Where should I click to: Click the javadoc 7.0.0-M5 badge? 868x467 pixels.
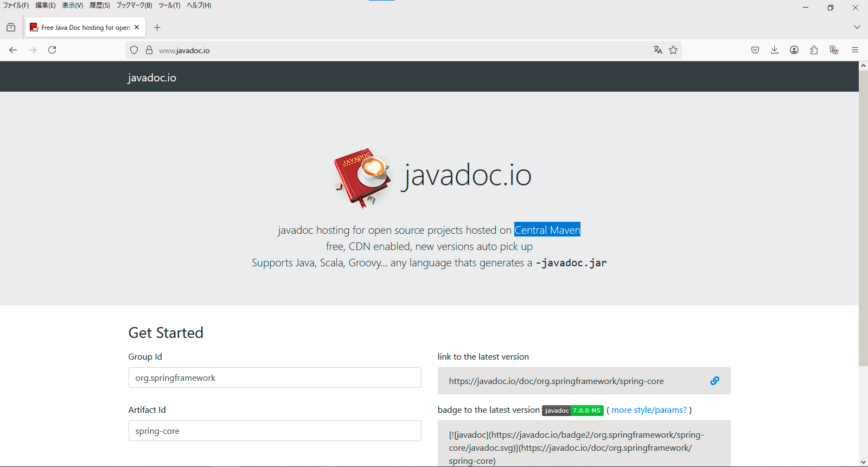coord(573,411)
